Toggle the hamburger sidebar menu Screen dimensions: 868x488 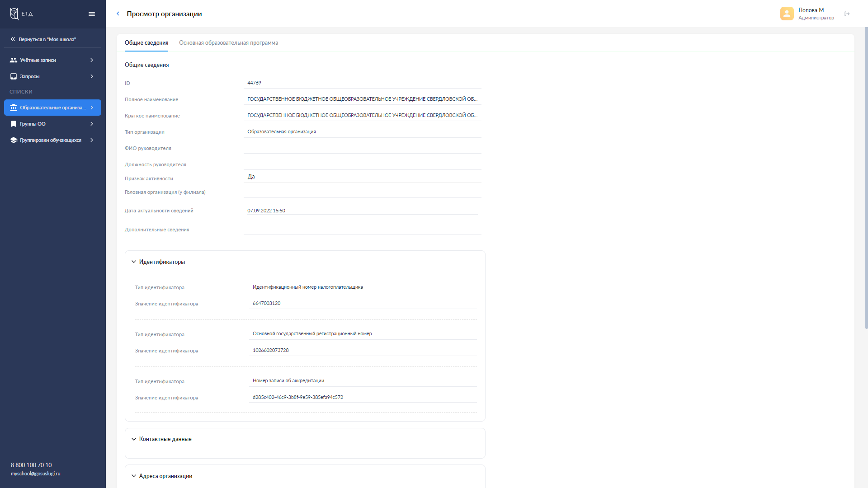click(92, 14)
